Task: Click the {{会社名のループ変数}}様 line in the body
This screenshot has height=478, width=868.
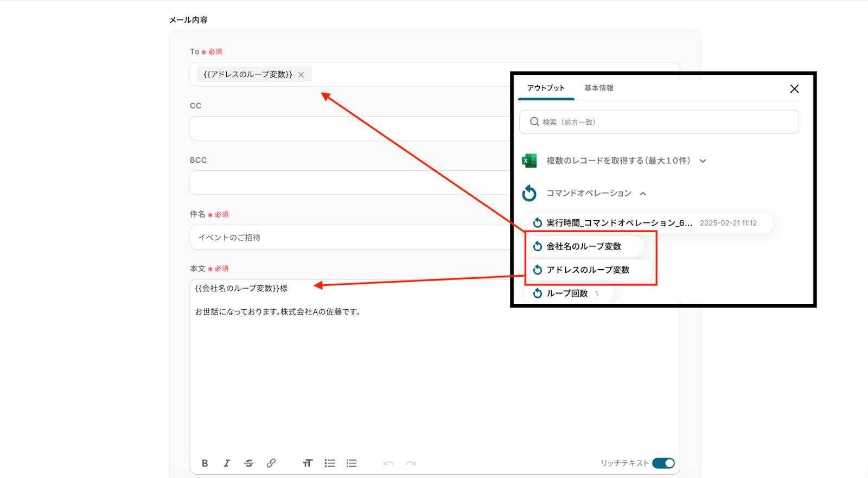Action: click(241, 288)
